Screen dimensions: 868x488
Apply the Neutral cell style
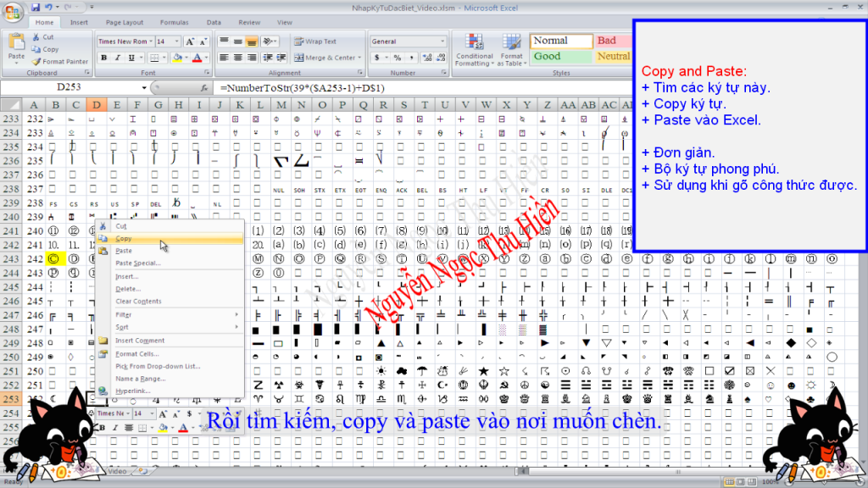[614, 57]
